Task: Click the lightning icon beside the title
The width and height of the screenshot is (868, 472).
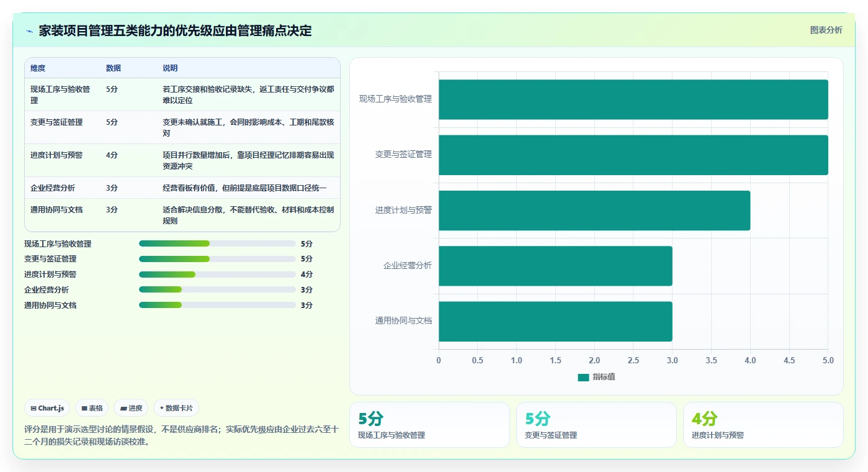Action: pos(29,31)
